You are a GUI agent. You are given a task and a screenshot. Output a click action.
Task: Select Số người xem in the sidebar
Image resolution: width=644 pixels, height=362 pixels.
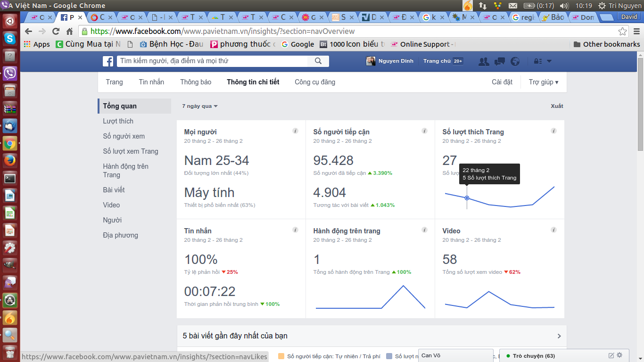click(124, 136)
